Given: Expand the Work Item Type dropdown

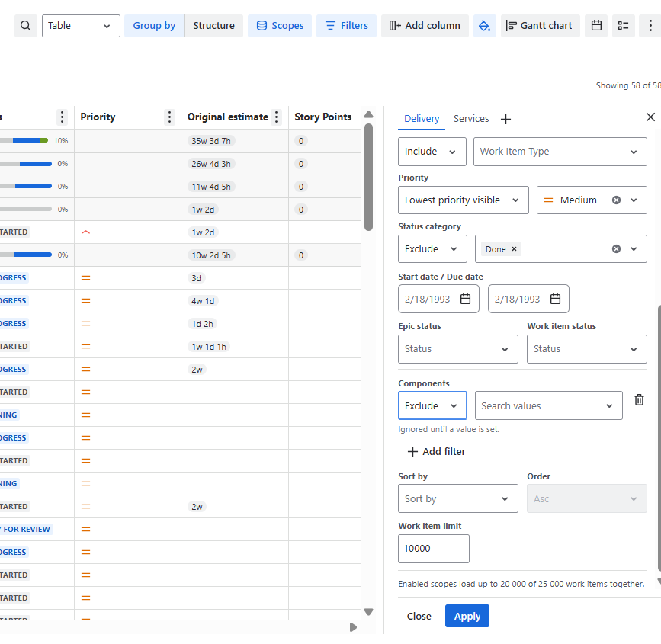Looking at the screenshot, I should [x=560, y=152].
